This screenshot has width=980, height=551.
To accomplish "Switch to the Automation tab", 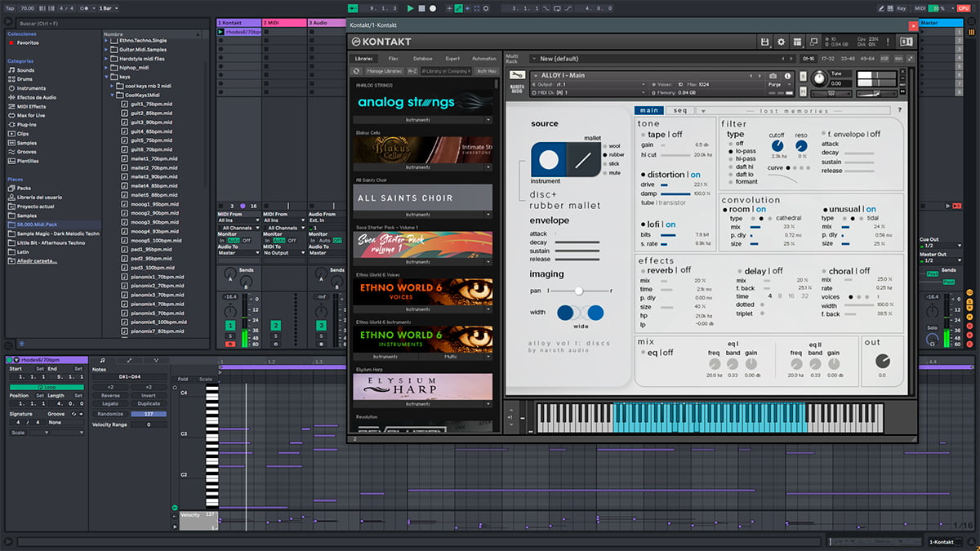I will point(483,59).
